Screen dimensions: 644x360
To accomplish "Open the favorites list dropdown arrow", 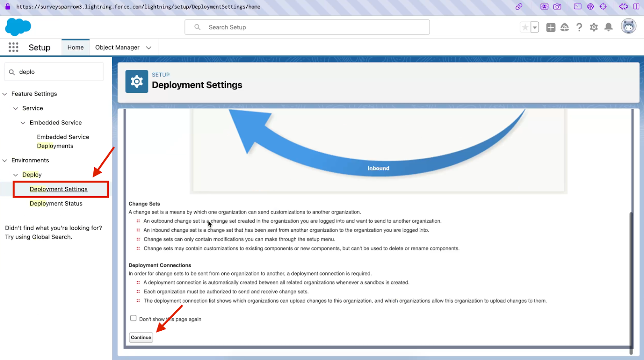I will (535, 27).
